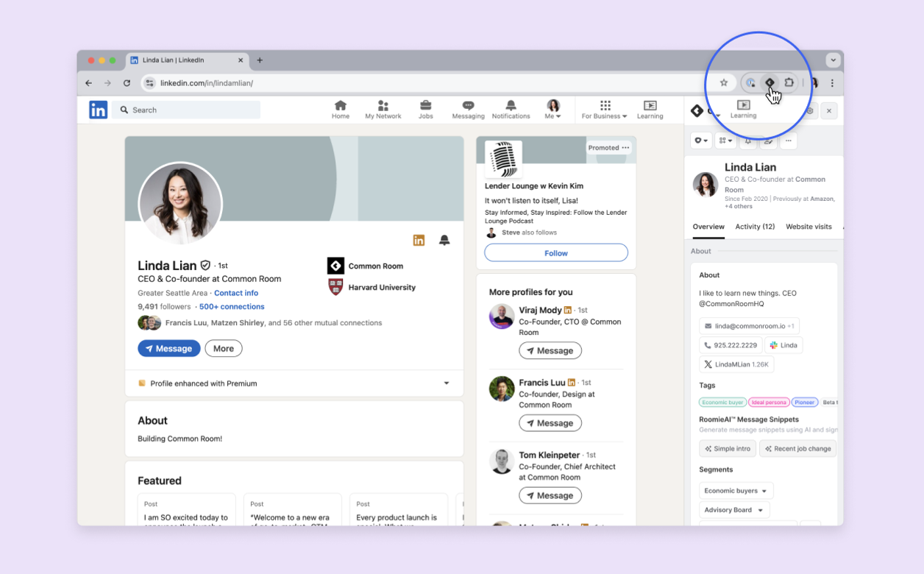This screenshot has height=574, width=924.
Task: Select the Linda Lian | LinkedIn browser tab
Action: click(x=188, y=60)
